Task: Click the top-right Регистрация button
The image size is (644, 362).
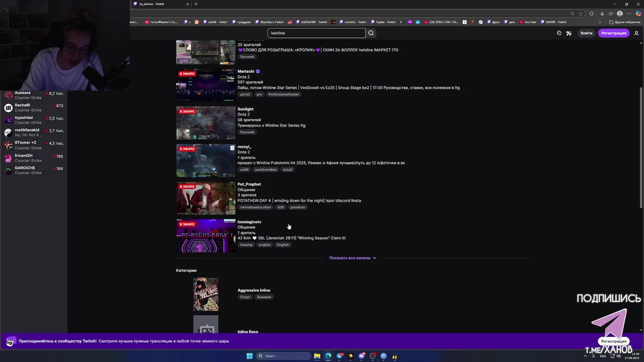Action: click(613, 33)
